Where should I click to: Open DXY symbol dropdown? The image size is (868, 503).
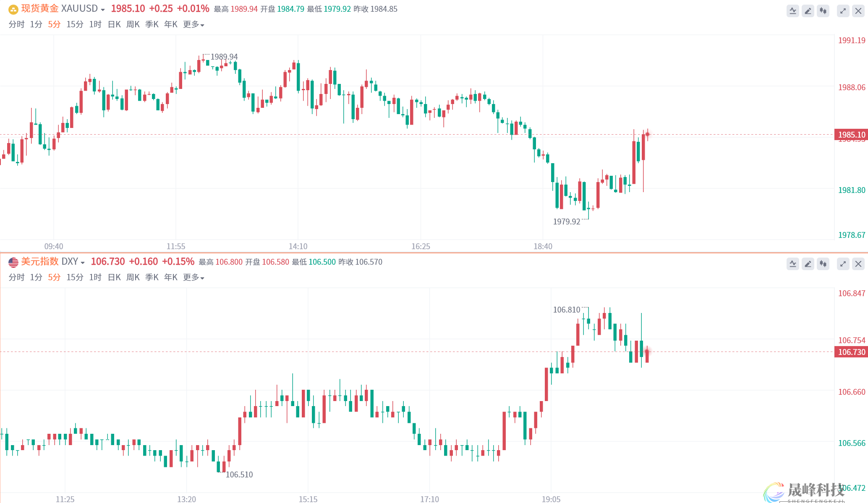pyautogui.click(x=83, y=263)
